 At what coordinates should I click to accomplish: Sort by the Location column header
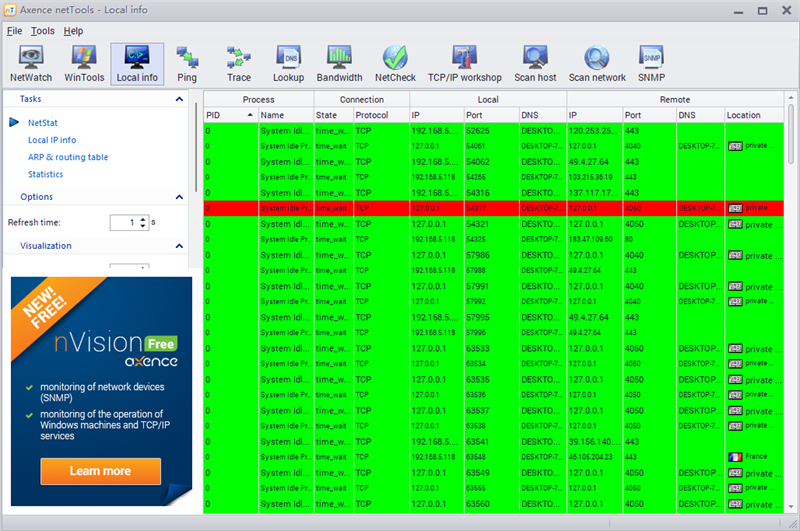[x=754, y=115]
